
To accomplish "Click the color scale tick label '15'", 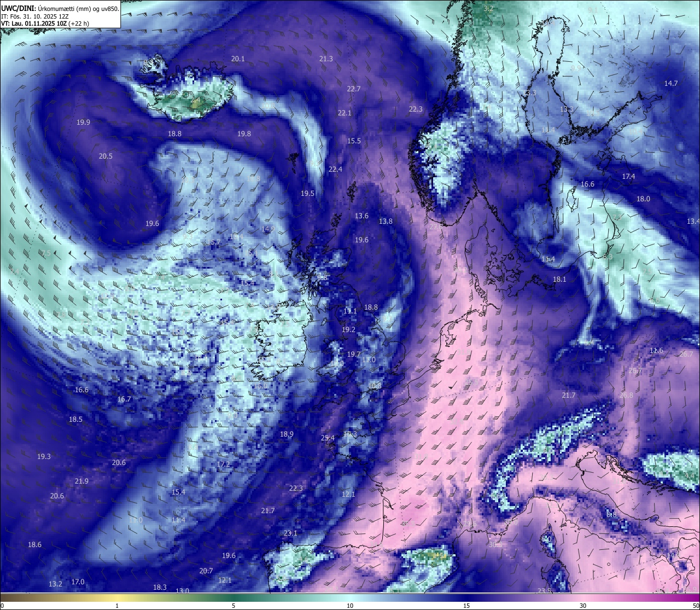I will [x=466, y=606].
